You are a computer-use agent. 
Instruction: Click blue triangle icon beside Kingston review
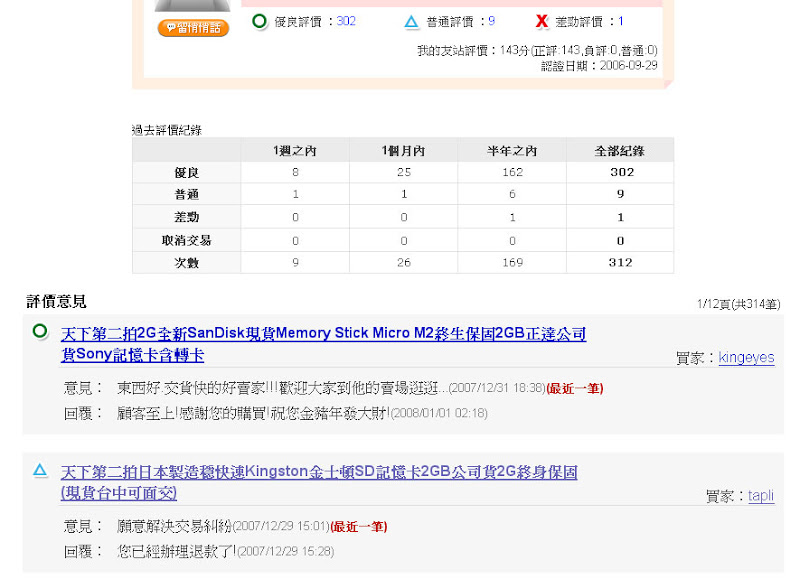(x=40, y=470)
